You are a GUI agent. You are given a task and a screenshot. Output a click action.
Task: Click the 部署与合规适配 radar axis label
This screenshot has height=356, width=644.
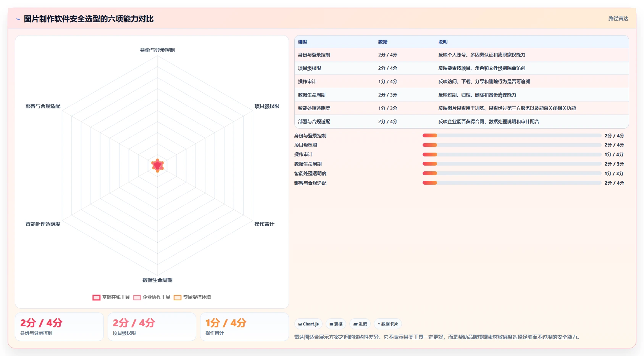pos(43,106)
